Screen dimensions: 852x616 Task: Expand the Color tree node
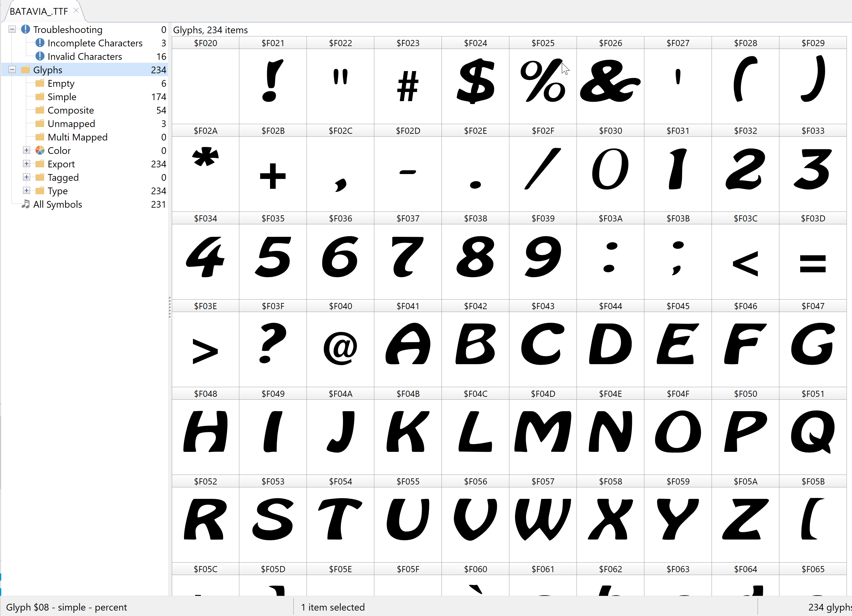pyautogui.click(x=26, y=150)
